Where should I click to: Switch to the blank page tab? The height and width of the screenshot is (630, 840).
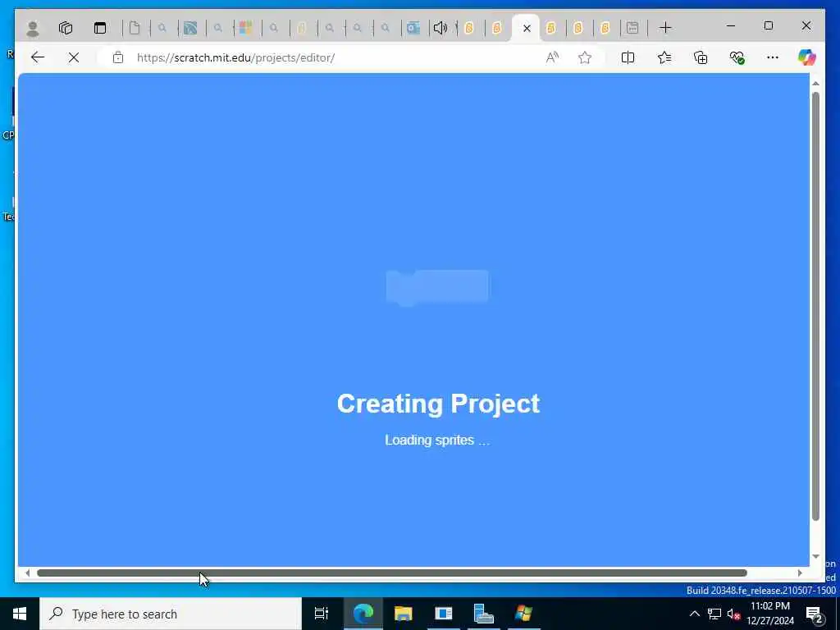135,28
